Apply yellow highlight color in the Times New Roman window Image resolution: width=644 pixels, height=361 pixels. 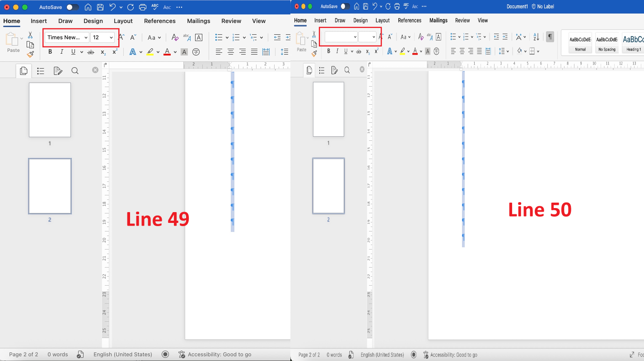coord(150,52)
